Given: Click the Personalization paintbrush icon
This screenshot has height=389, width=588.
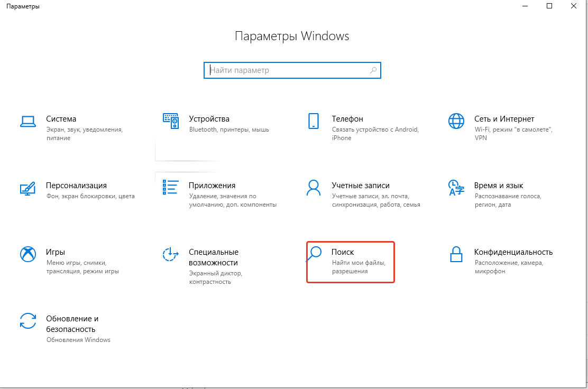Looking at the screenshot, I should click(x=27, y=189).
